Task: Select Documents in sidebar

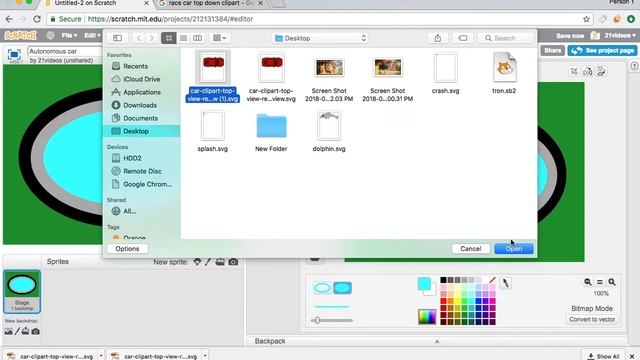Action: (140, 118)
